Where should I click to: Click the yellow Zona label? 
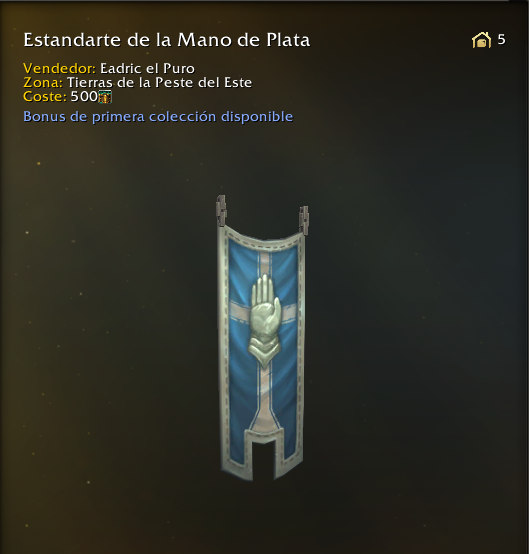(x=43, y=82)
